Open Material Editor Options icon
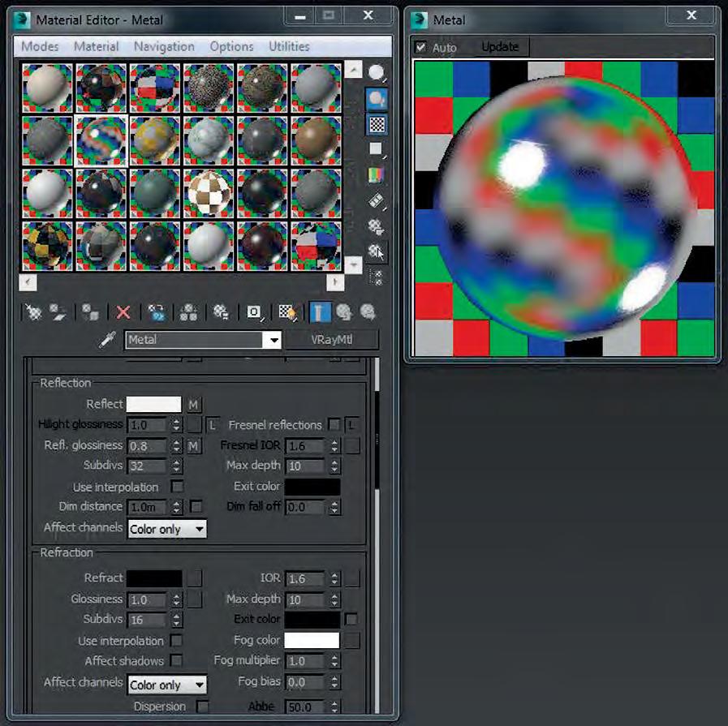728x726 pixels. [x=377, y=227]
